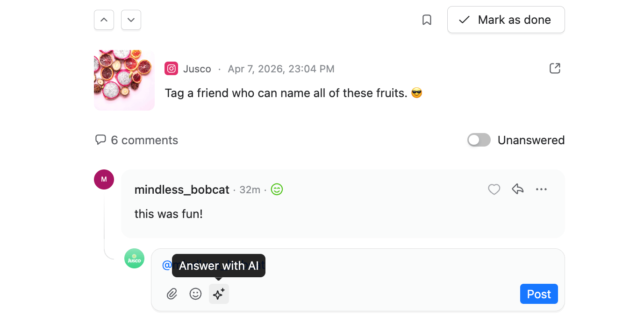Click the Answer with AI sparkle icon

219,294
